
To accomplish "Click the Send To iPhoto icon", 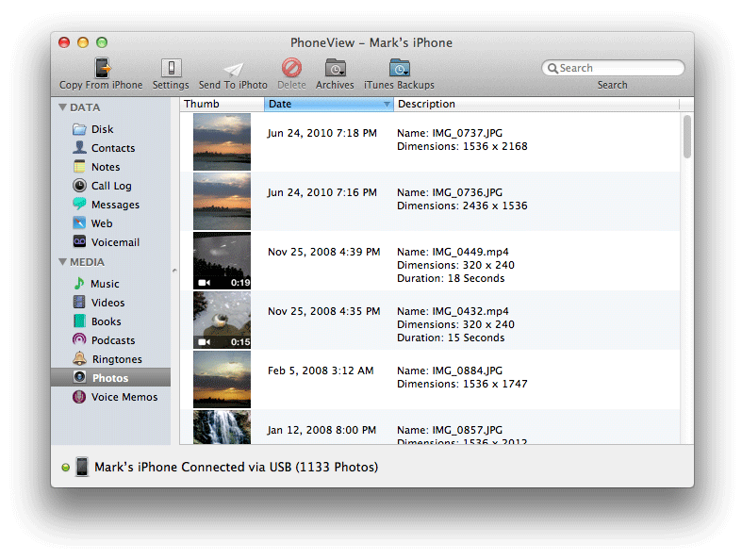I will [233, 69].
